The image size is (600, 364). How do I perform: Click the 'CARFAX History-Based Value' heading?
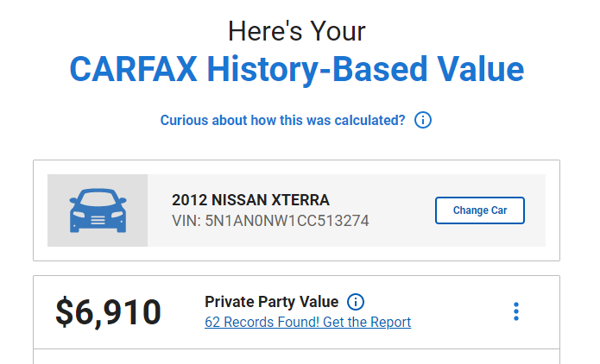(297, 69)
